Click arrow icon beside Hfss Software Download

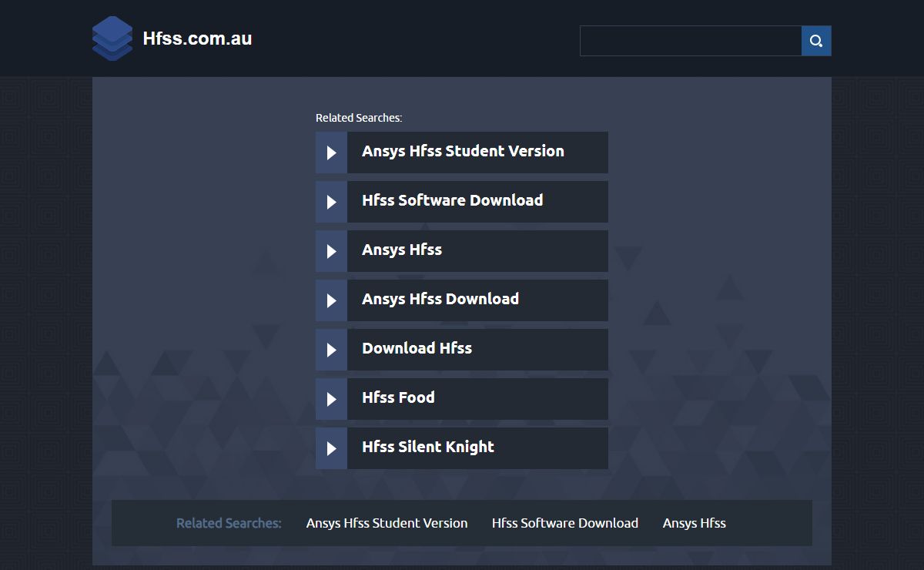point(331,202)
